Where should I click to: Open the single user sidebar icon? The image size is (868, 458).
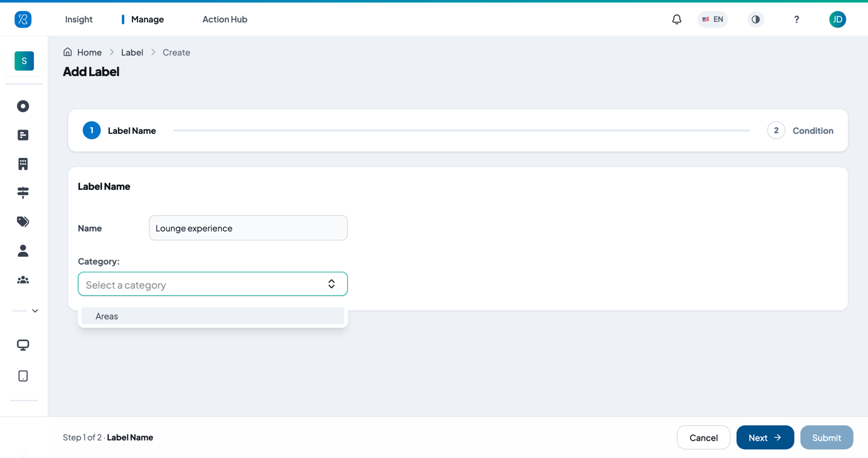point(23,251)
